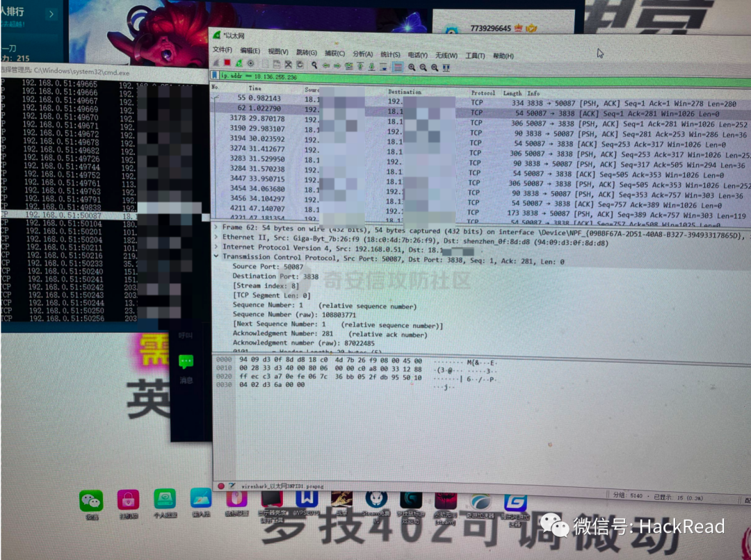Open the 无线(W) menu
This screenshot has height=560, width=751.
pos(446,55)
